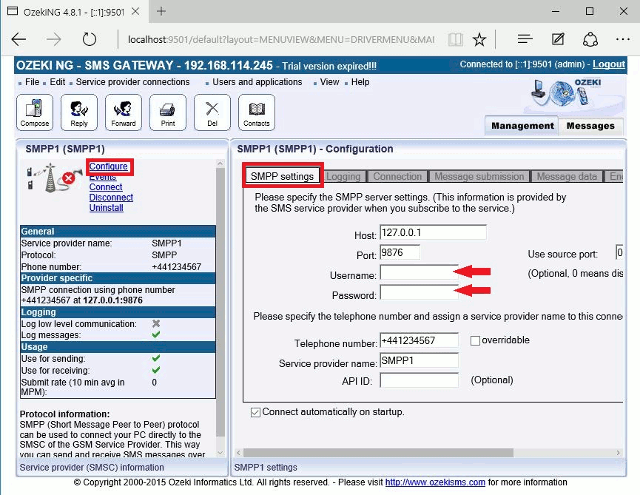Image resolution: width=640 pixels, height=495 pixels.
Task: Reload the page with the refresh icon
Action: (89, 40)
